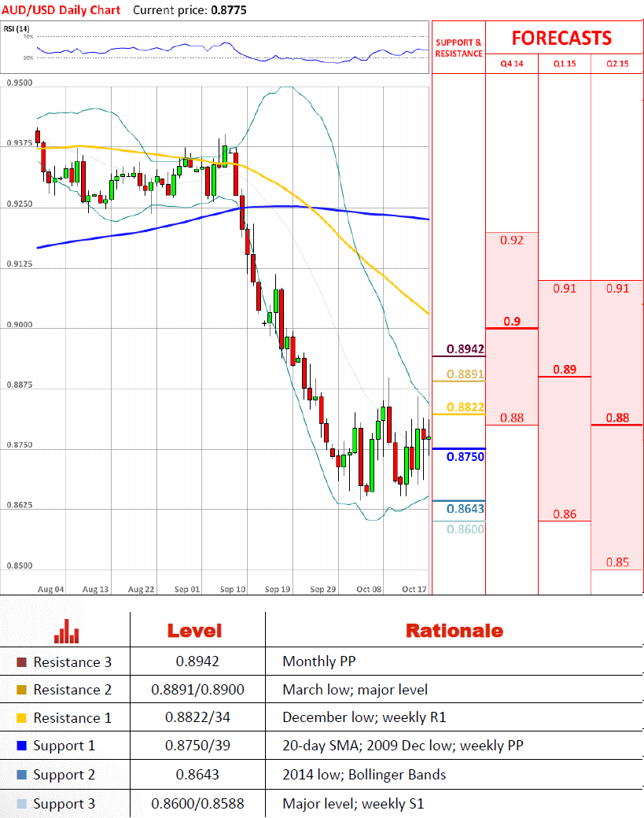Click the 0.8600 support level label
This screenshot has height=818, width=644.
coord(466,529)
